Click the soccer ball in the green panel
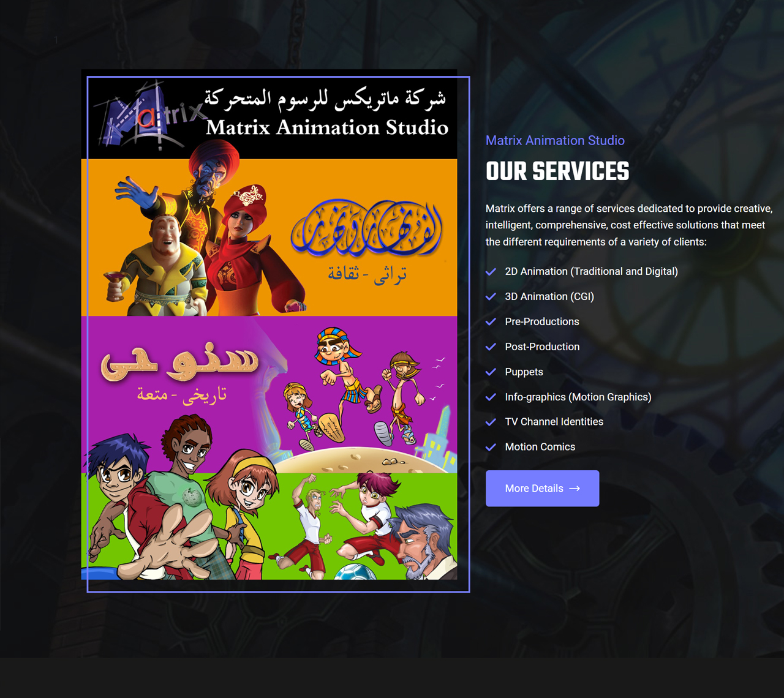Screen dimensions: 784x698 [355, 572]
